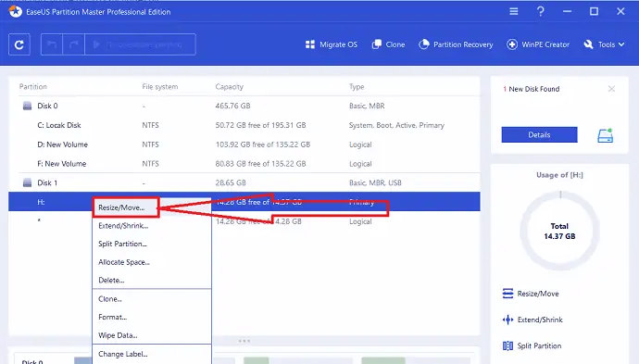This screenshot has width=639, height=364.
Task: Click the three-dot panel splitter handle
Action: (x=244, y=341)
